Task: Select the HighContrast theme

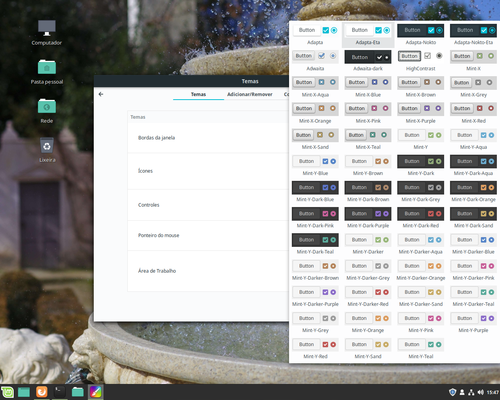Action: coord(421,61)
